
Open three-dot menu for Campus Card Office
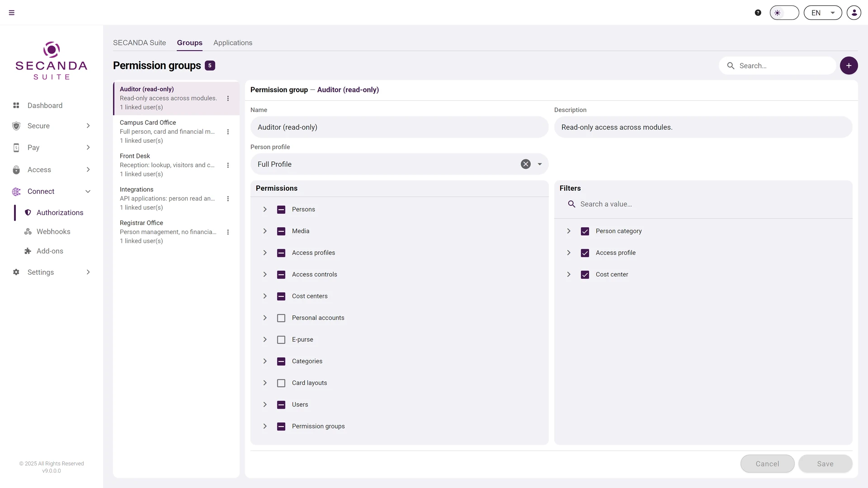(228, 131)
